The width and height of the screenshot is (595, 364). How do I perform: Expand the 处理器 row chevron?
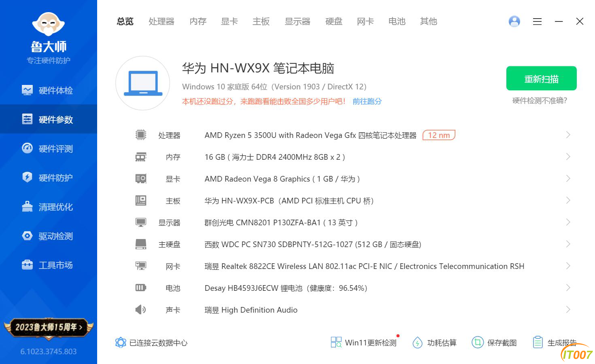click(x=568, y=135)
